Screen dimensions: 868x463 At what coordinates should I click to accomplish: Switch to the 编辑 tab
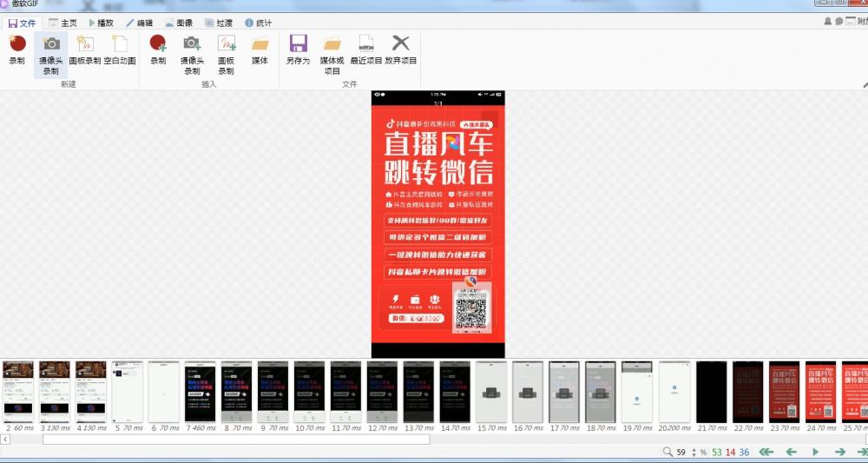(x=139, y=23)
